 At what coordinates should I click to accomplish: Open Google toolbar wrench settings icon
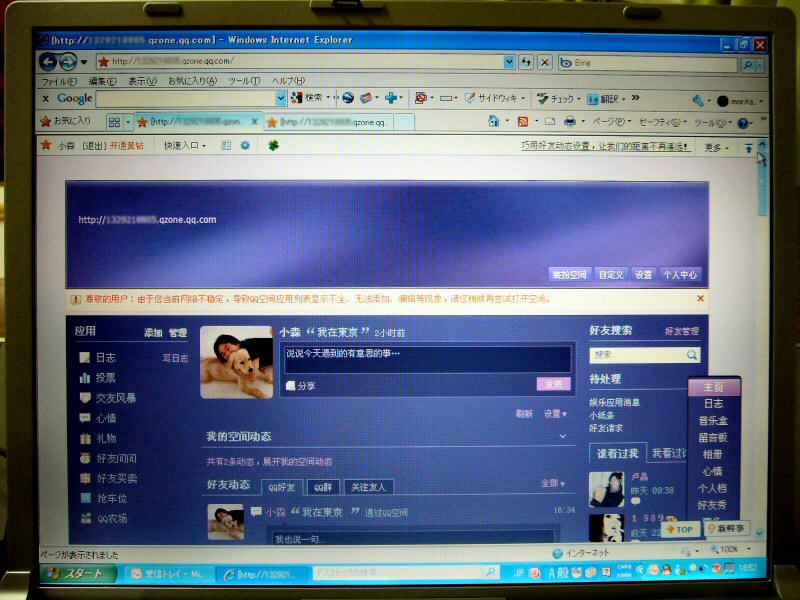point(697,101)
